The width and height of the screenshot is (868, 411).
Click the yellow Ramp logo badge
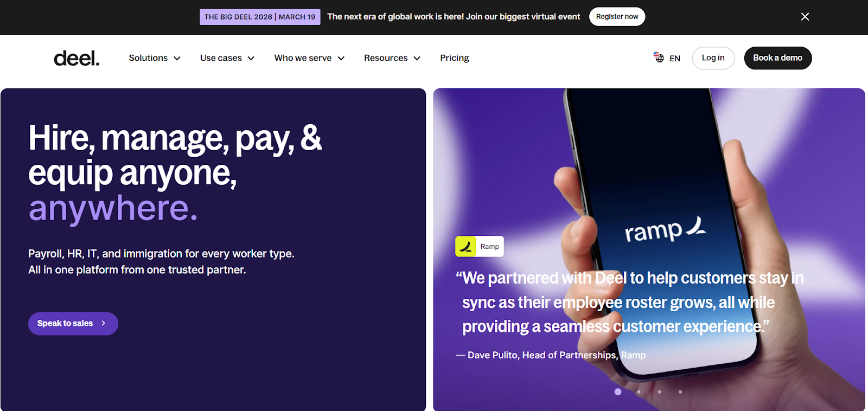point(466,247)
